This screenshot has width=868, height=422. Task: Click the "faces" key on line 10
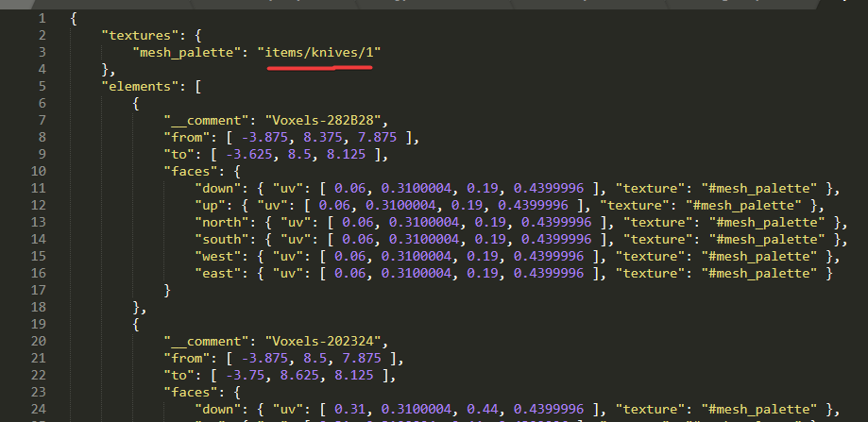[191, 172]
